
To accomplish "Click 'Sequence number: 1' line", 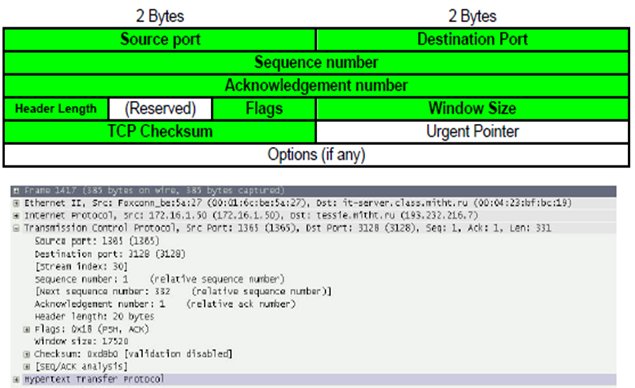I will point(159,279).
